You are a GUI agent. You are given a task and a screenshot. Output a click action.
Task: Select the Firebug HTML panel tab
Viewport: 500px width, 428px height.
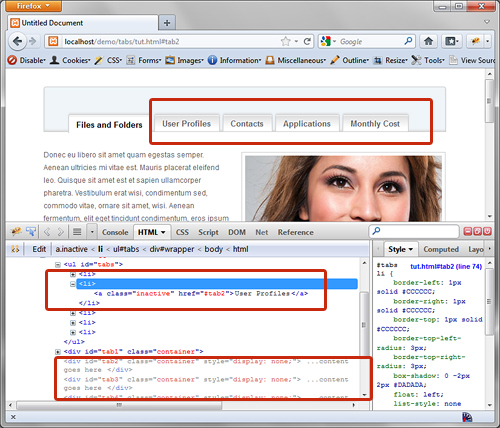[152, 232]
